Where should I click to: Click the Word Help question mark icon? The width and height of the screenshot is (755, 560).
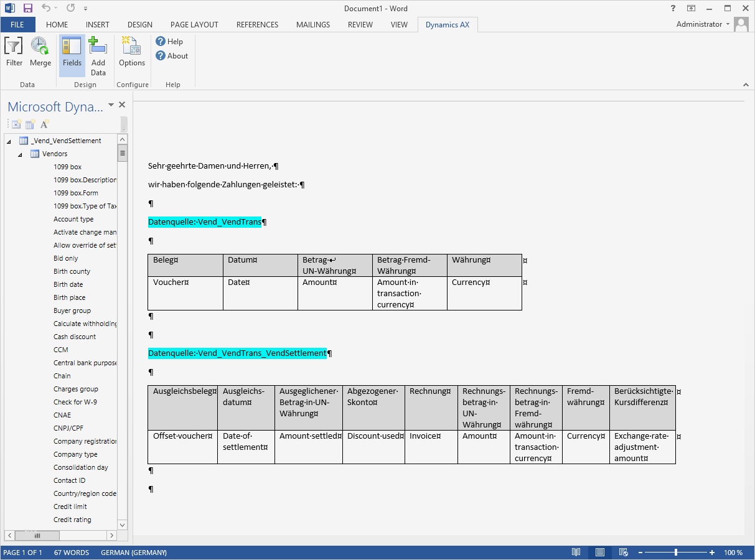click(673, 8)
